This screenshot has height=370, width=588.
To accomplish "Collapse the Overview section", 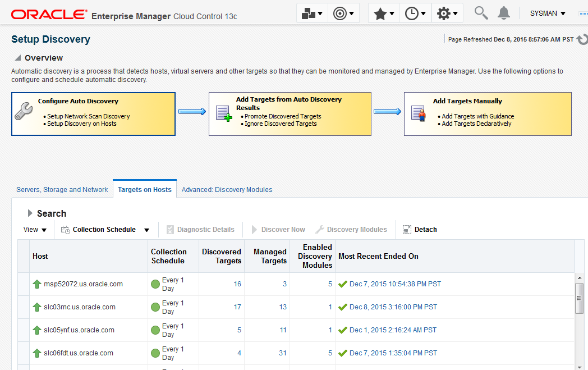I will [x=17, y=58].
